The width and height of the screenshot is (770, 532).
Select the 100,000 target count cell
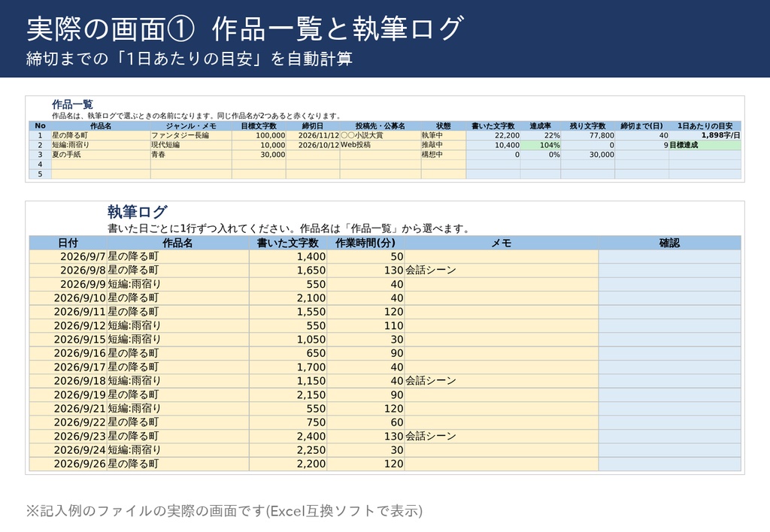(259, 135)
